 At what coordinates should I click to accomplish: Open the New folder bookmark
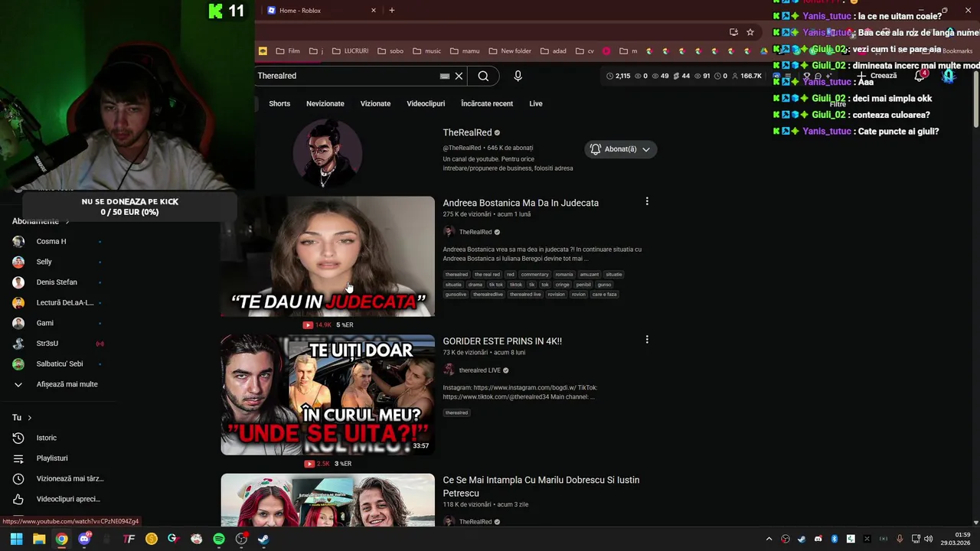coord(510,51)
